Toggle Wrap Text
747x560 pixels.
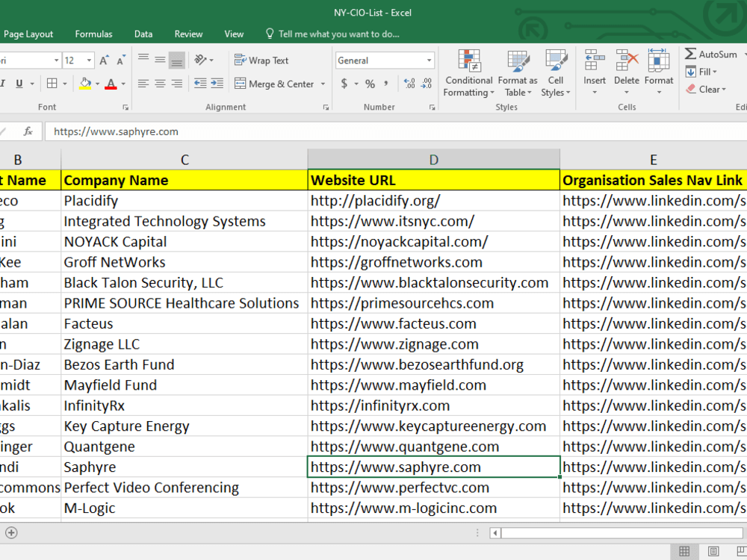coord(261,60)
